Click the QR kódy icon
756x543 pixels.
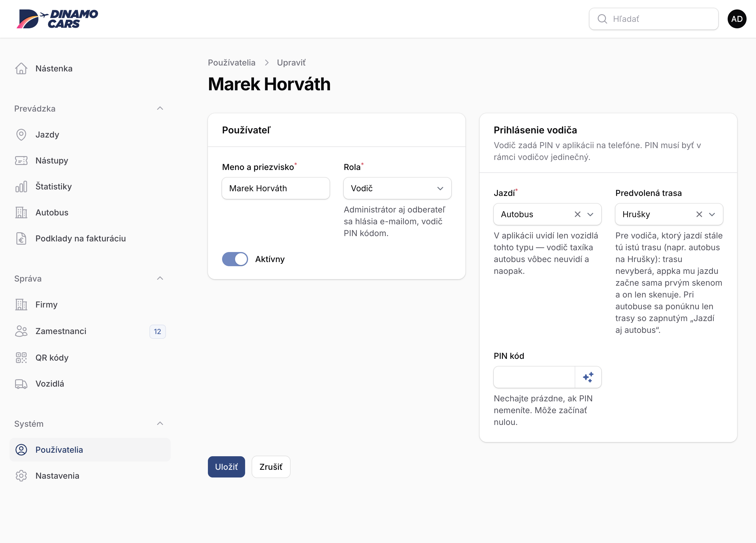[21, 357]
